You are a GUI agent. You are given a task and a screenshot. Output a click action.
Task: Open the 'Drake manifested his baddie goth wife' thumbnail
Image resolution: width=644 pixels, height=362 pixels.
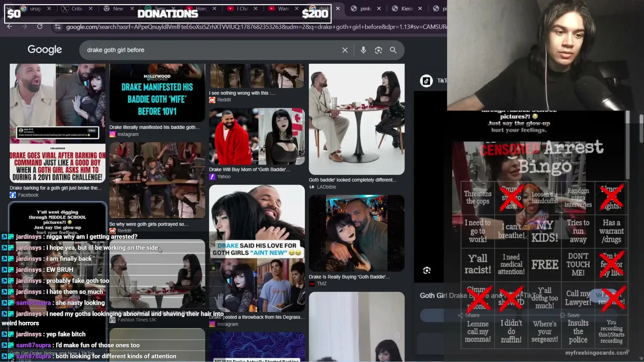pyautogui.click(x=157, y=93)
